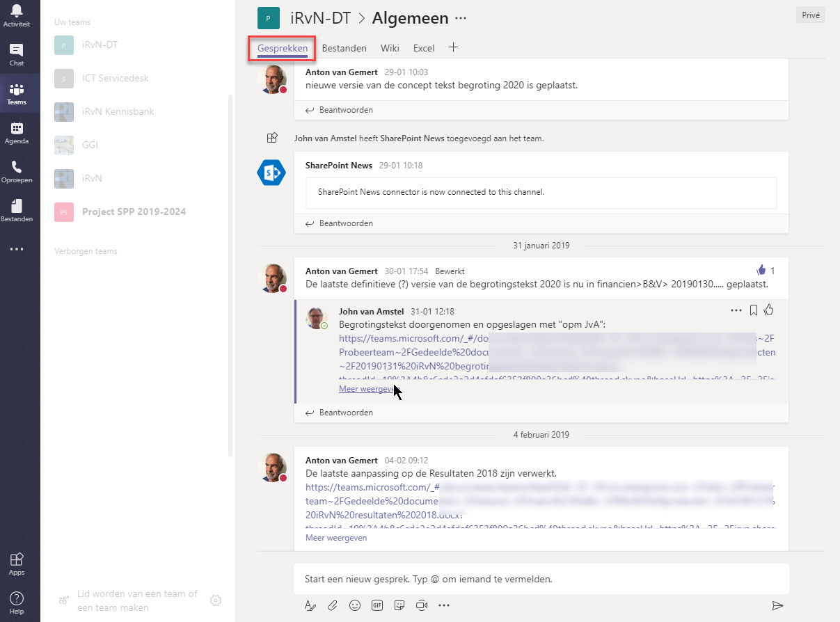Like John van Amstel's message

tap(769, 310)
